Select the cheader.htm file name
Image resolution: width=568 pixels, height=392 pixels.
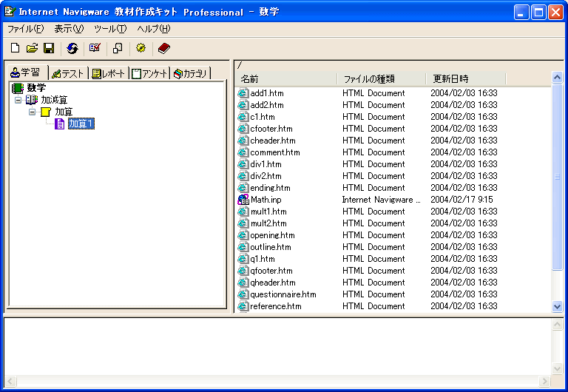[273, 141]
